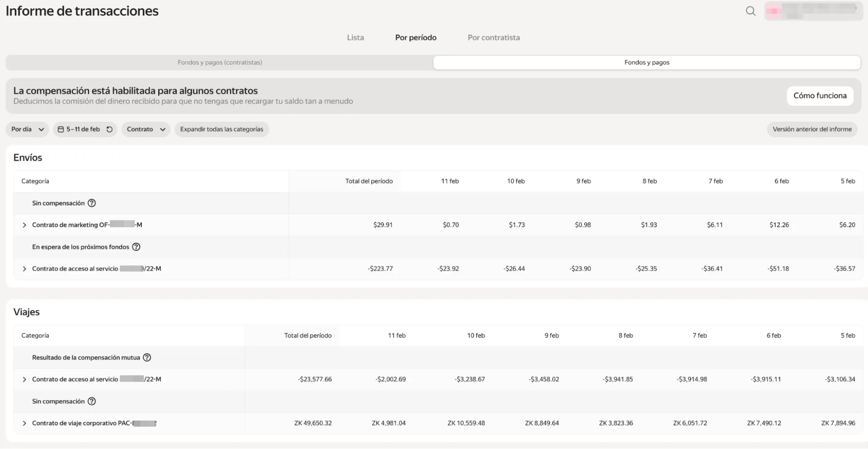This screenshot has height=449, width=868.
Task: Click the help icon beside En espera de los próximos fondos
Action: pyautogui.click(x=136, y=247)
